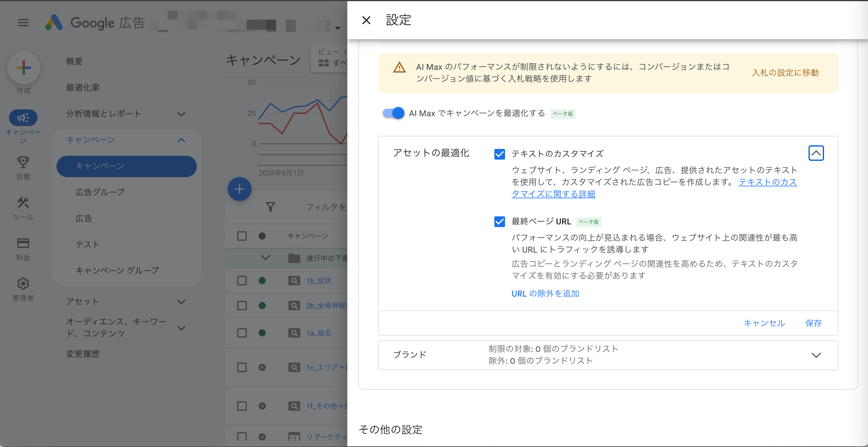Click the search campaign icon for 1a_指名

[x=294, y=333]
